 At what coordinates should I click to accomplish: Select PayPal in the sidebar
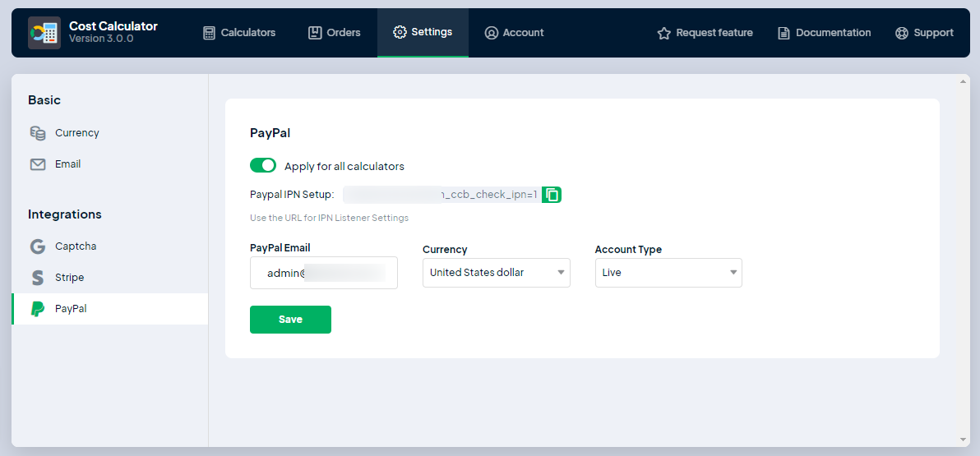110,309
